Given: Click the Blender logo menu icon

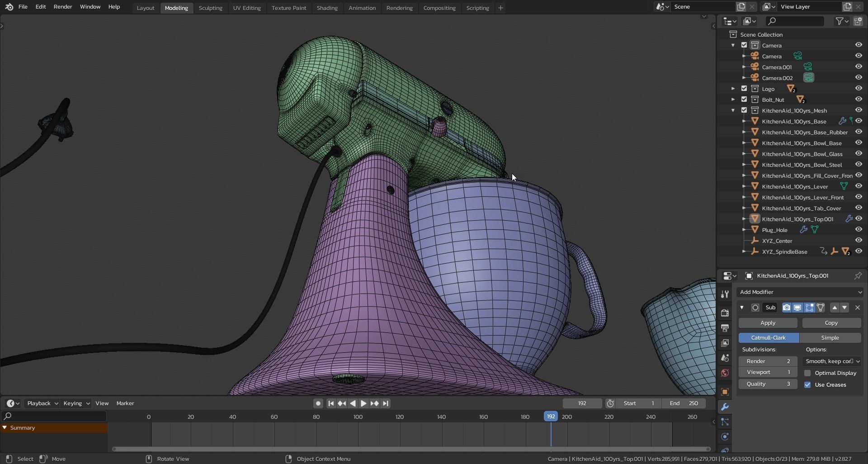Looking at the screenshot, I should (x=9, y=7).
